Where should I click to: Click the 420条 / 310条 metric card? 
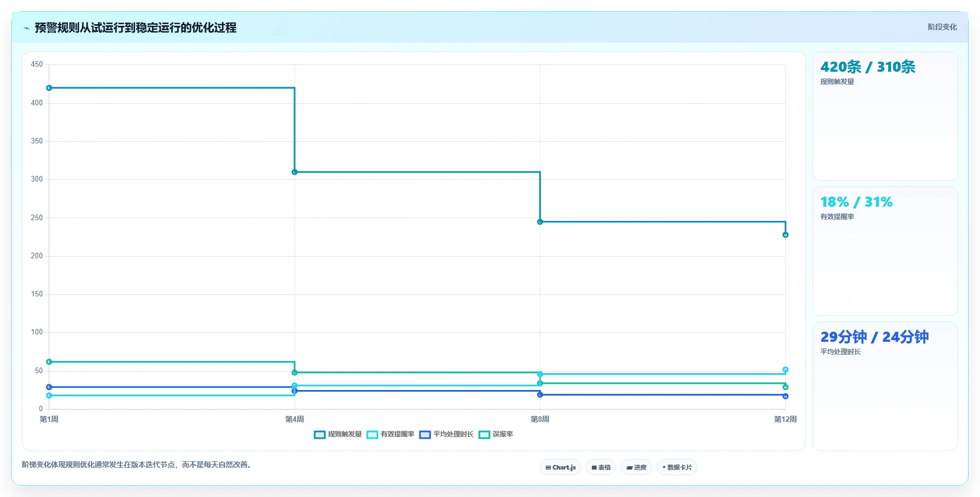885,117
